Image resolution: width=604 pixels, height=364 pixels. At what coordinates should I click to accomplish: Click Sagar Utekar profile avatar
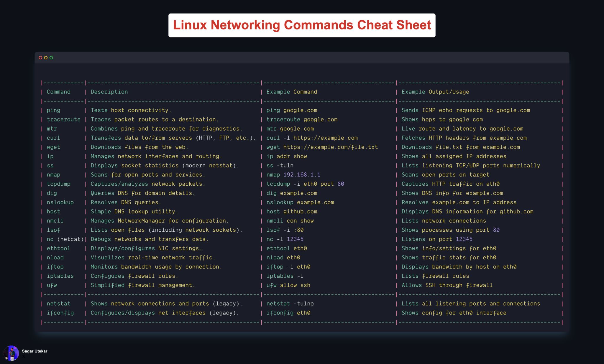point(11,353)
